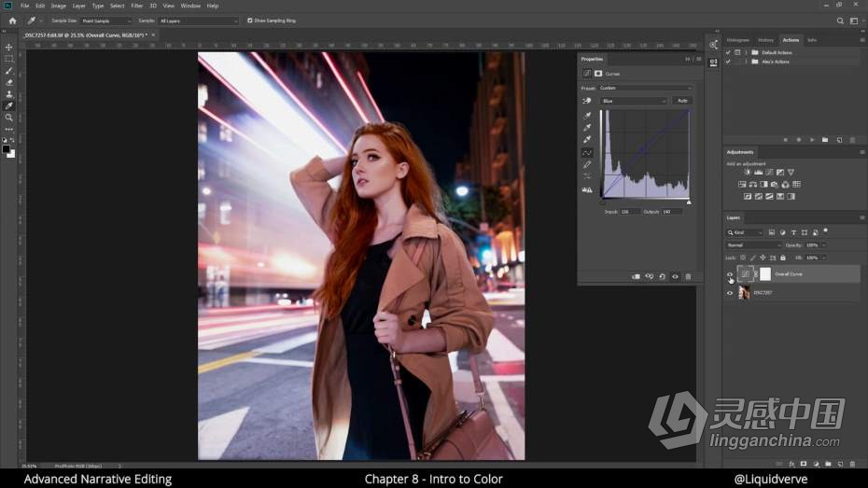Add a Brightness/Contrast adjustment
868x488 pixels.
[748, 172]
